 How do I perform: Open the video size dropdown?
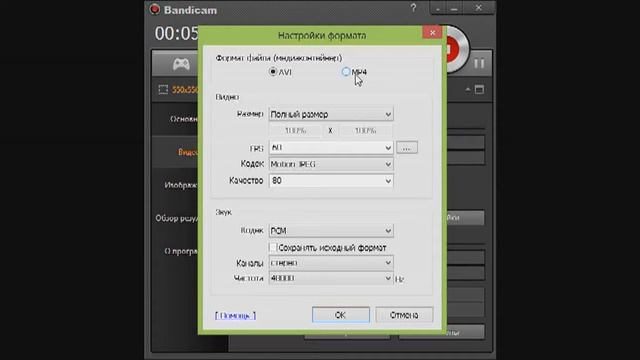click(331, 114)
